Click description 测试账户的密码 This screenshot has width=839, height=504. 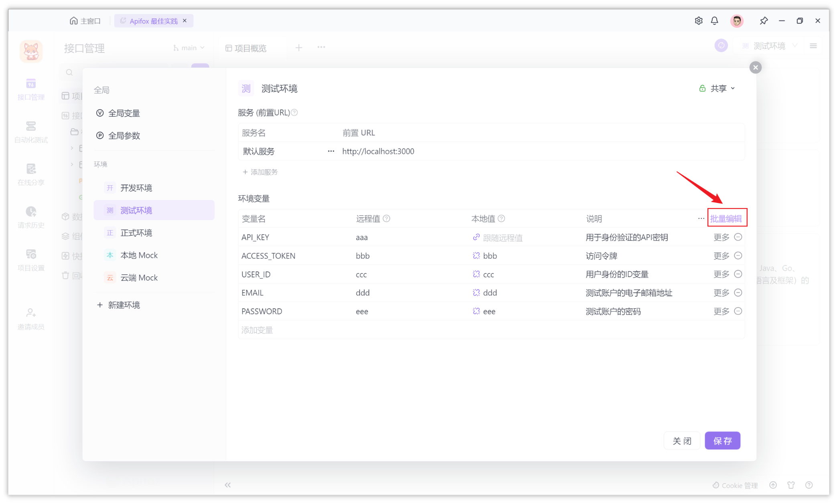pyautogui.click(x=613, y=312)
